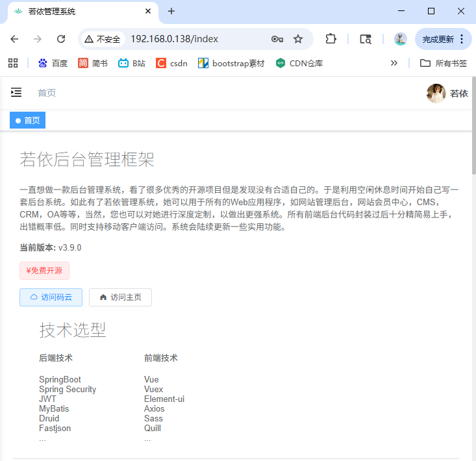The width and height of the screenshot is (476, 461).
Task: Click the 前端技术 column heading
Action: pyautogui.click(x=161, y=358)
